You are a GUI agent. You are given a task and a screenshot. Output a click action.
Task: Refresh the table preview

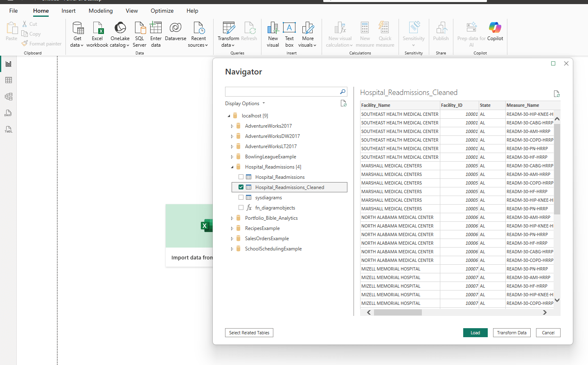tap(556, 94)
